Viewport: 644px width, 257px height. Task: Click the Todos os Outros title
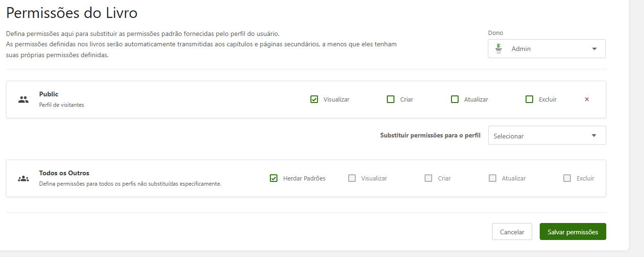[64, 173]
